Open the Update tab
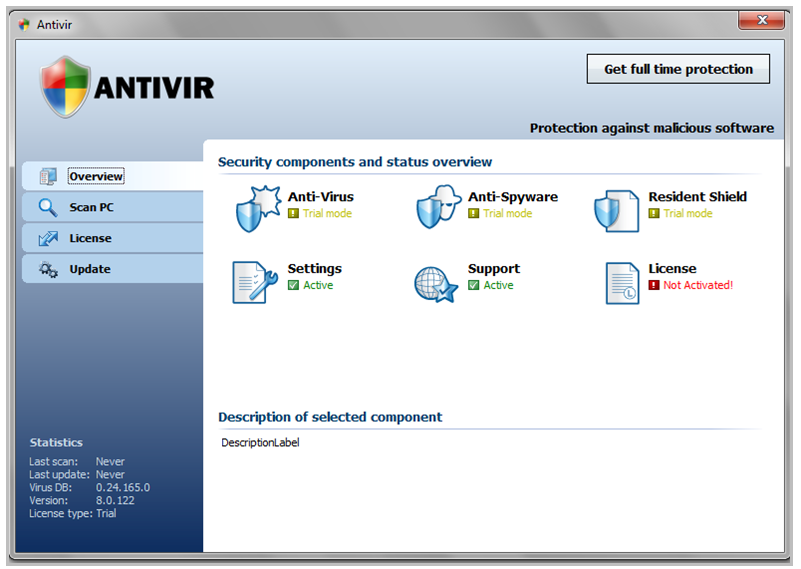The image size is (801, 569). point(113,269)
